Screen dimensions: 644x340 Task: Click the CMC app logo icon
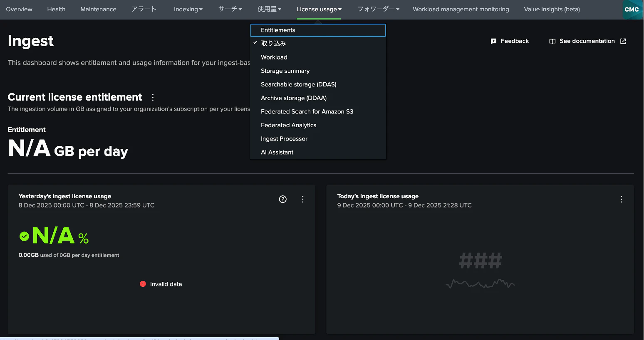pyautogui.click(x=632, y=10)
